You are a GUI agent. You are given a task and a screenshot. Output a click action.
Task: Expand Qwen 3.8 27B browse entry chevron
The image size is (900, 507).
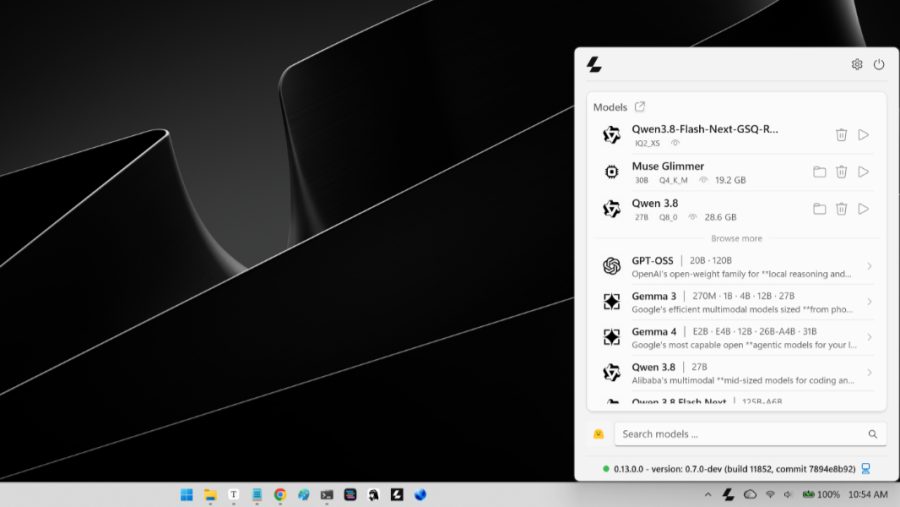[869, 373]
